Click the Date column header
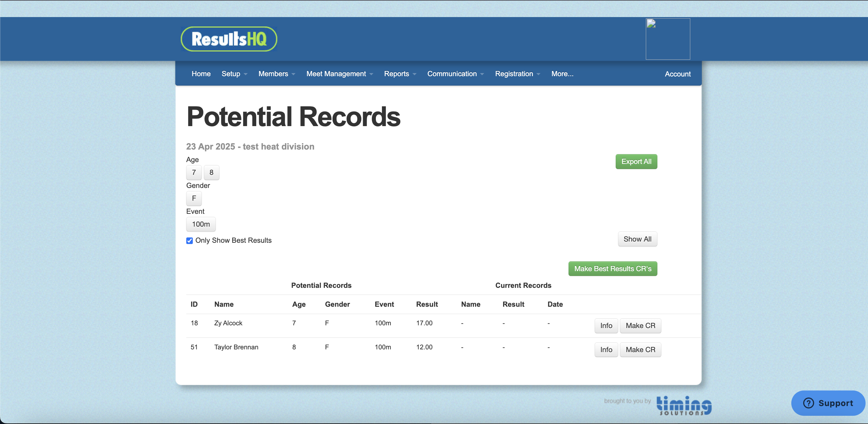The width and height of the screenshot is (868, 424). point(555,304)
